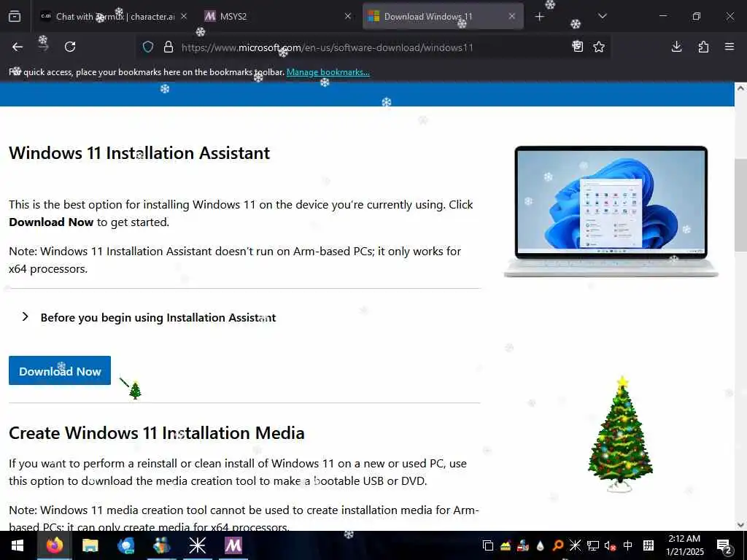This screenshot has width=747, height=560.
Task: Open the muted volume speaker icon
Action: click(x=610, y=545)
